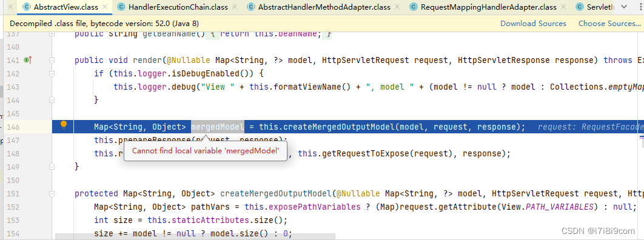The image size is (644, 240).
Task: Click the Download Sources link
Action: pyautogui.click(x=533, y=24)
